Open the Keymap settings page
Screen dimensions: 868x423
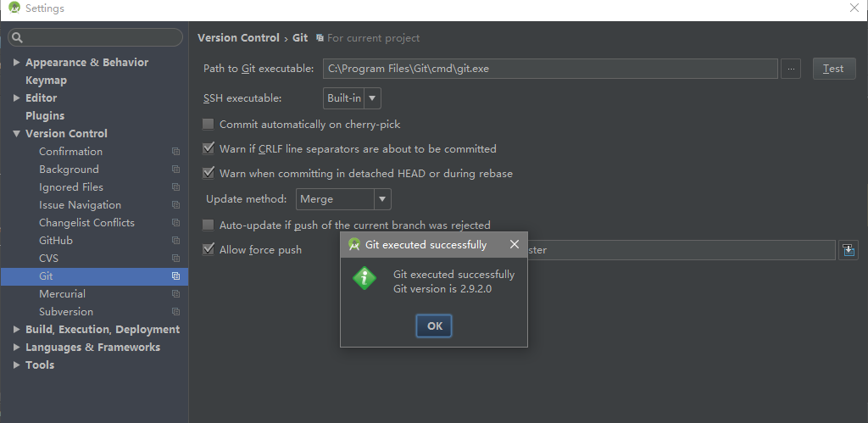(x=46, y=81)
